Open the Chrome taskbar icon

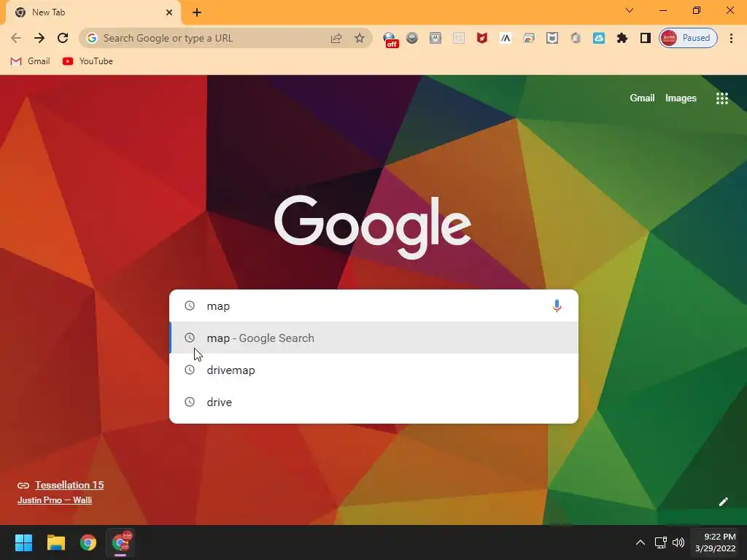pos(88,542)
